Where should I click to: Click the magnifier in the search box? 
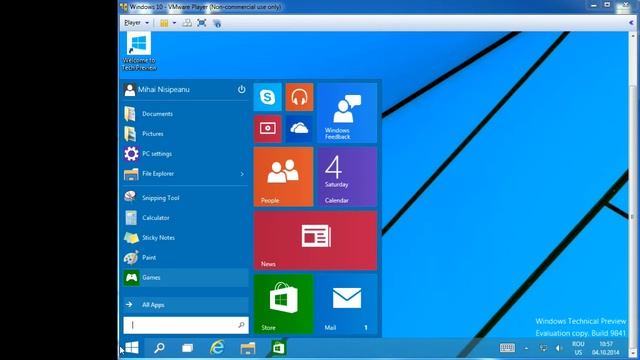tap(241, 325)
